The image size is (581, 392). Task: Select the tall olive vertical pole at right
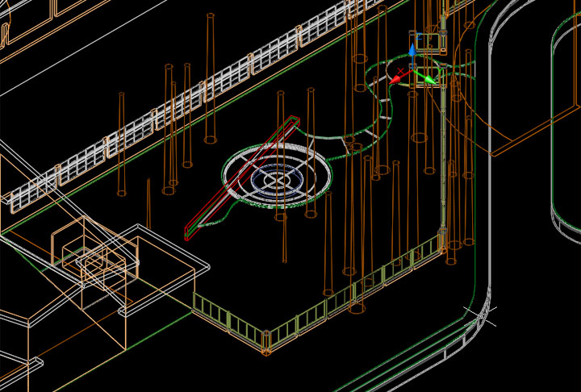click(443, 153)
